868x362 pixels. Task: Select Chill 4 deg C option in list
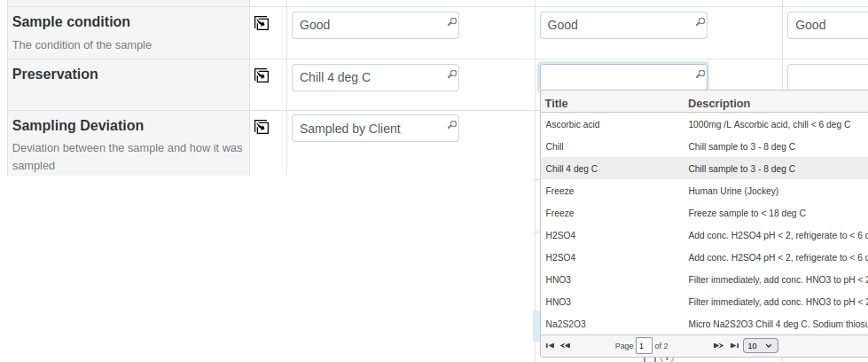click(x=572, y=169)
